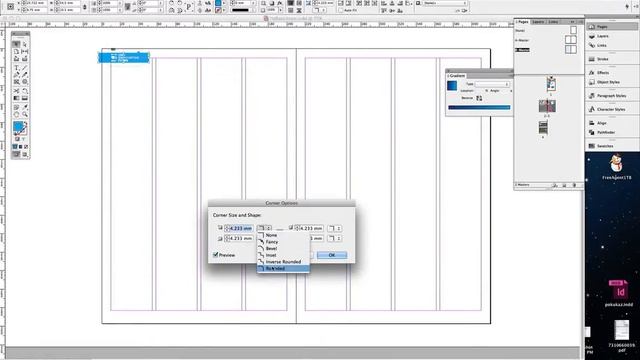Open bottom-right corner shape dropdown
The width and height of the screenshot is (640, 360).
click(x=335, y=238)
